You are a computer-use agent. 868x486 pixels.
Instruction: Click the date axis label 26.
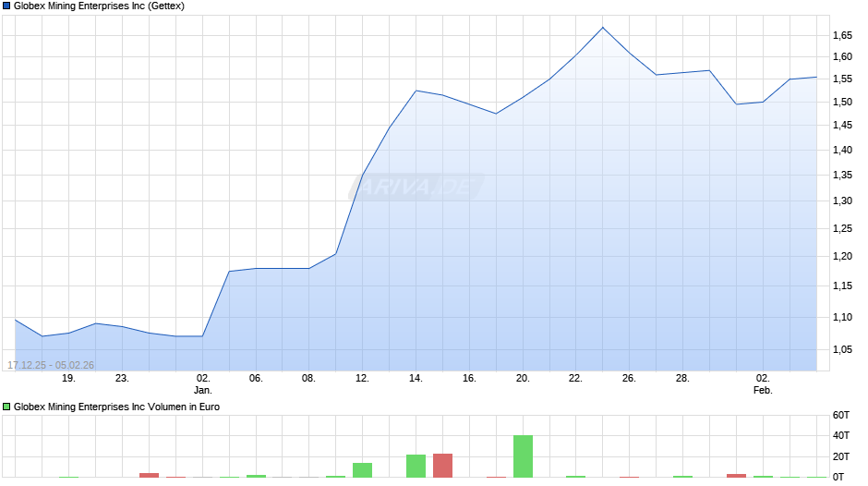629,379
